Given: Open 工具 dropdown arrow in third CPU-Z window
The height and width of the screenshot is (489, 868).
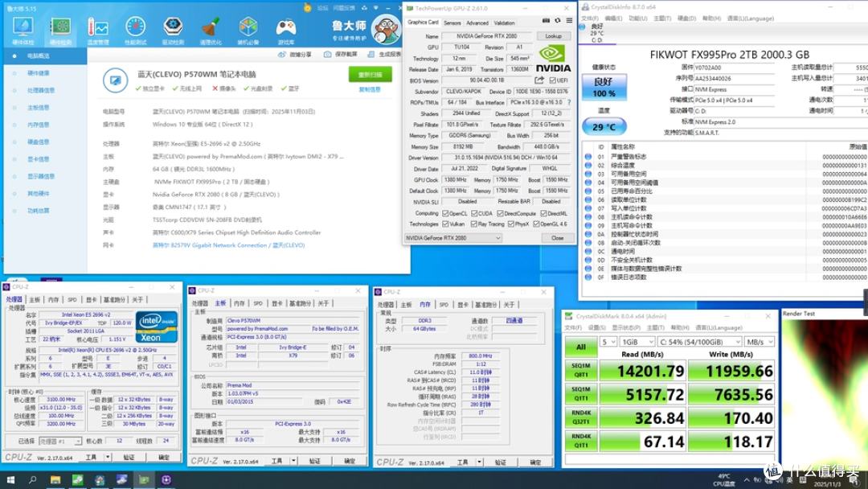Looking at the screenshot, I should click(x=479, y=462).
